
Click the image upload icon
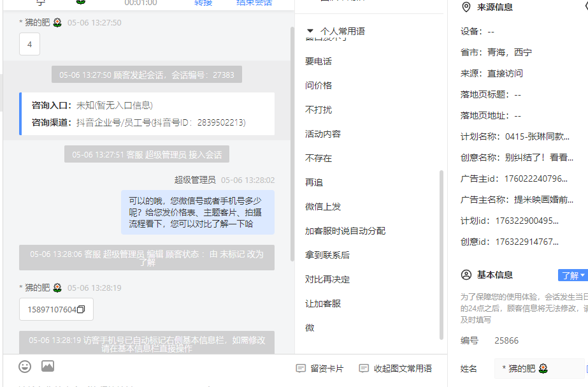pyautogui.click(x=48, y=366)
